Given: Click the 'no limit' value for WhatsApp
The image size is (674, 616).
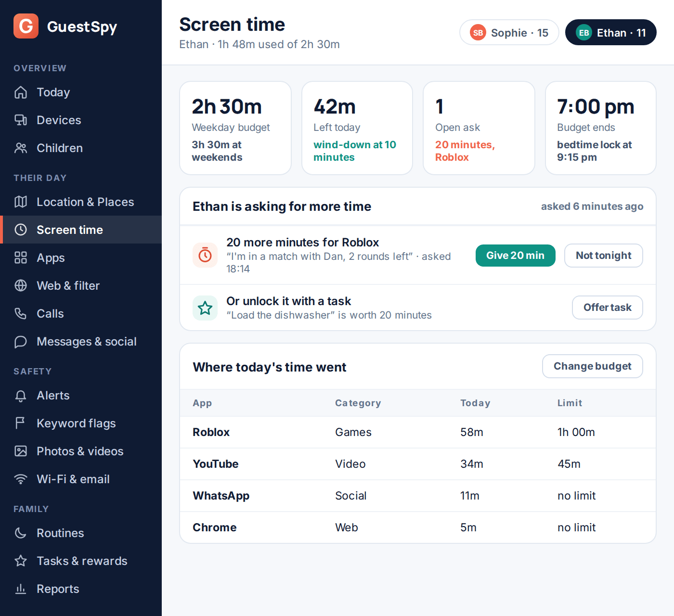Looking at the screenshot, I should 577,496.
